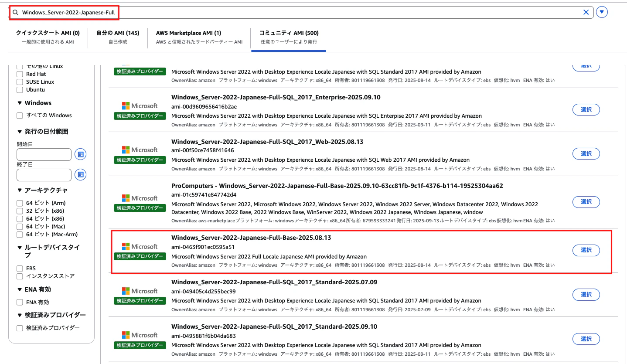Click the AMI ID ami-049405c4d255bec99
627x364 pixels.
coord(204,291)
